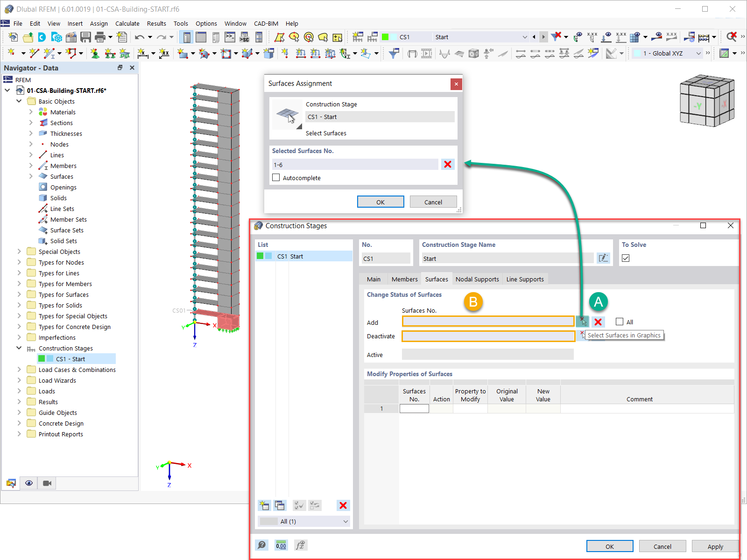Viewport: 747px width, 560px height.
Task: Open the Tables panel icon in toolbar
Action: (201, 37)
